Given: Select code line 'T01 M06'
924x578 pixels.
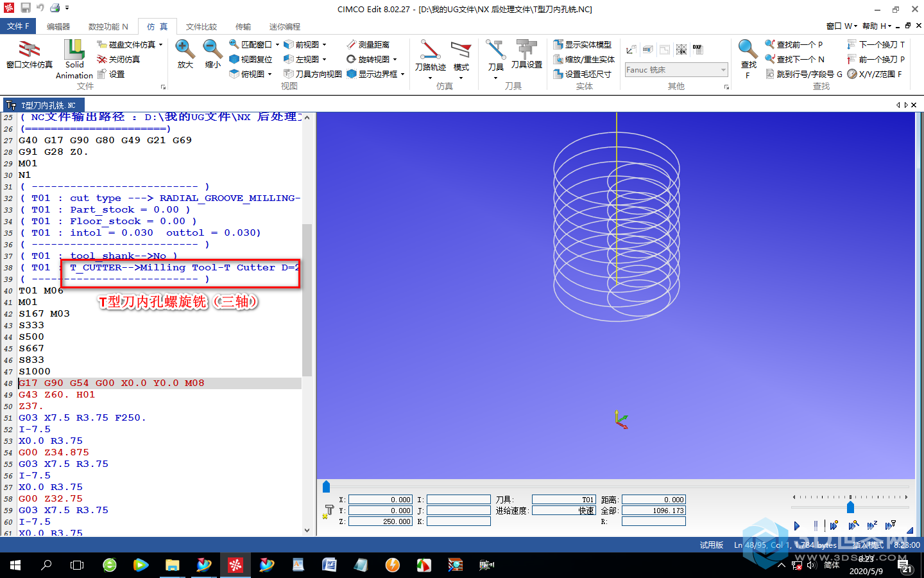Looking at the screenshot, I should click(x=41, y=290).
